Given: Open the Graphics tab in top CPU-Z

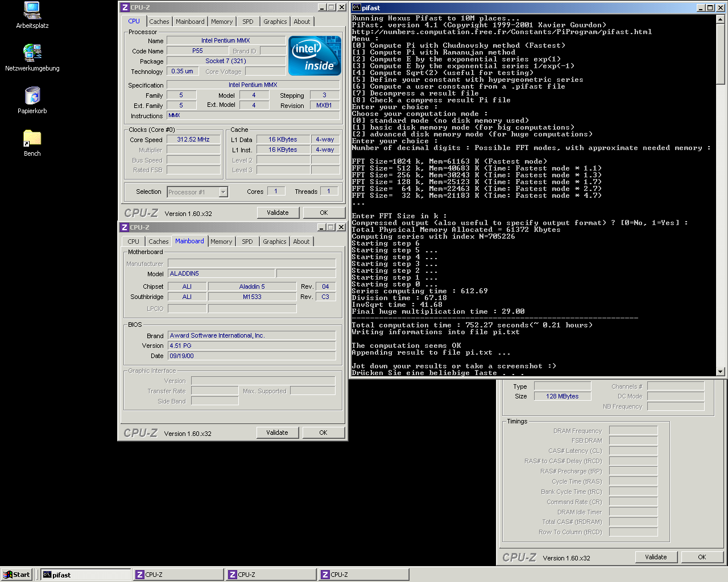Looking at the screenshot, I should pos(275,22).
